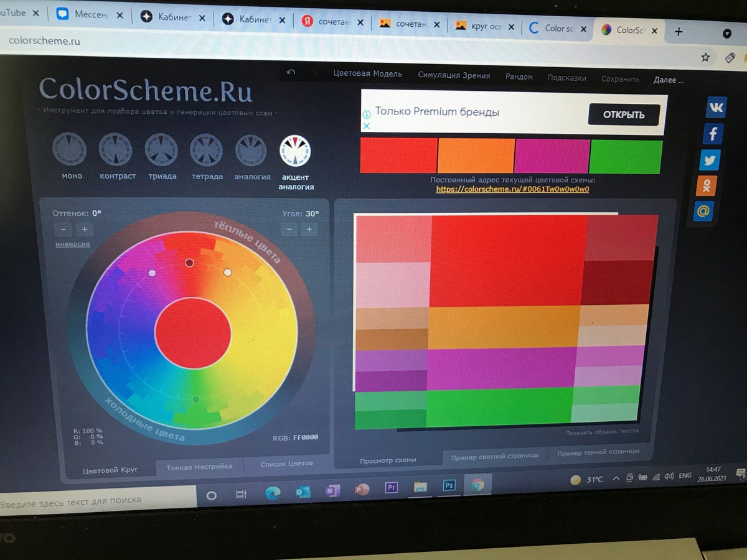This screenshot has width=747, height=560.
Task: Click the green complement wheel marker
Action: (x=196, y=399)
